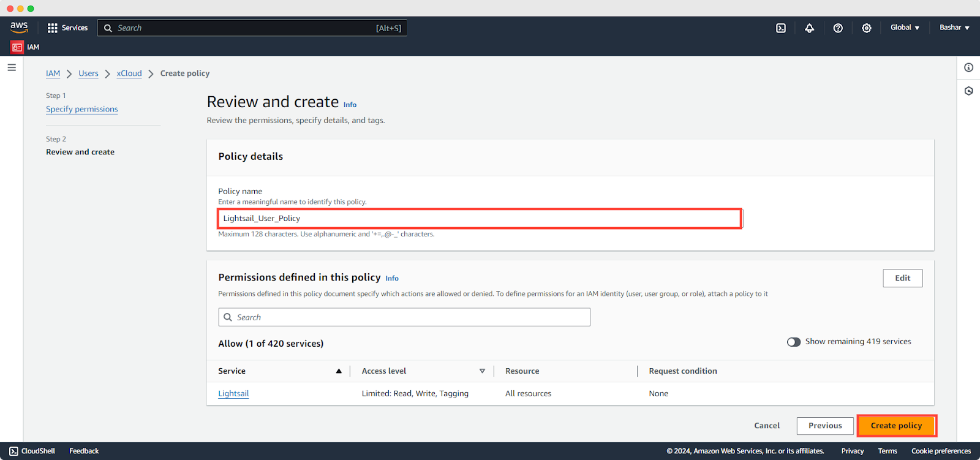Click the magnifier in permissions search box
The height and width of the screenshot is (460, 980).
click(x=228, y=317)
